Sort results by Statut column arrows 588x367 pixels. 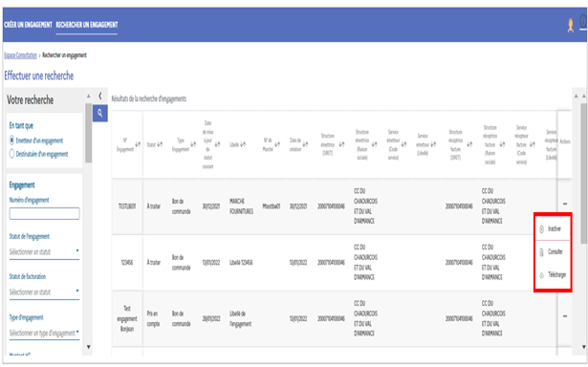coord(160,144)
